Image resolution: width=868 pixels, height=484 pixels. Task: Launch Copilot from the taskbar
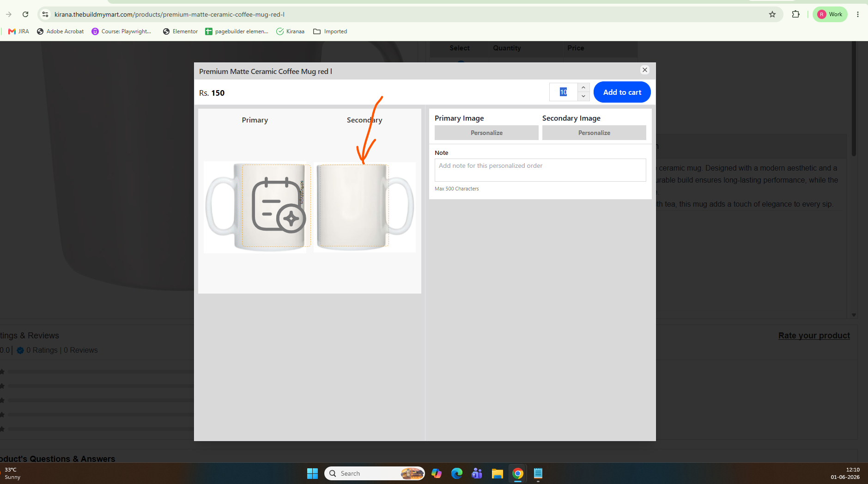coord(437,473)
